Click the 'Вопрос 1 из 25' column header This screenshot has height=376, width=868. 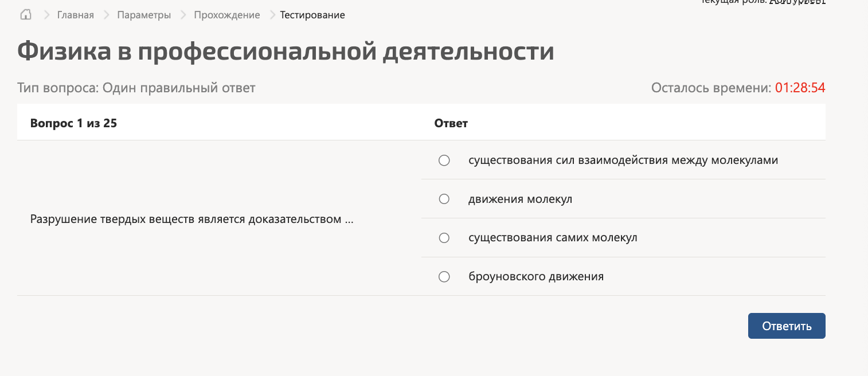73,123
